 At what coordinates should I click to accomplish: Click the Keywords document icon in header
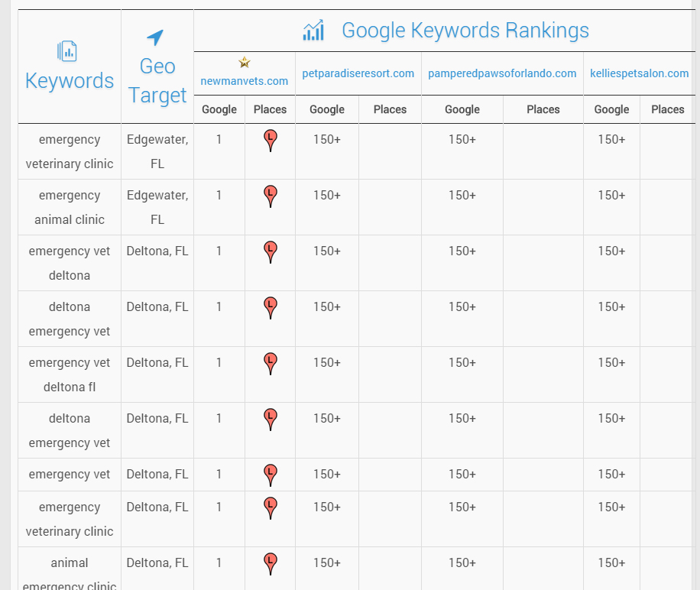[67, 51]
